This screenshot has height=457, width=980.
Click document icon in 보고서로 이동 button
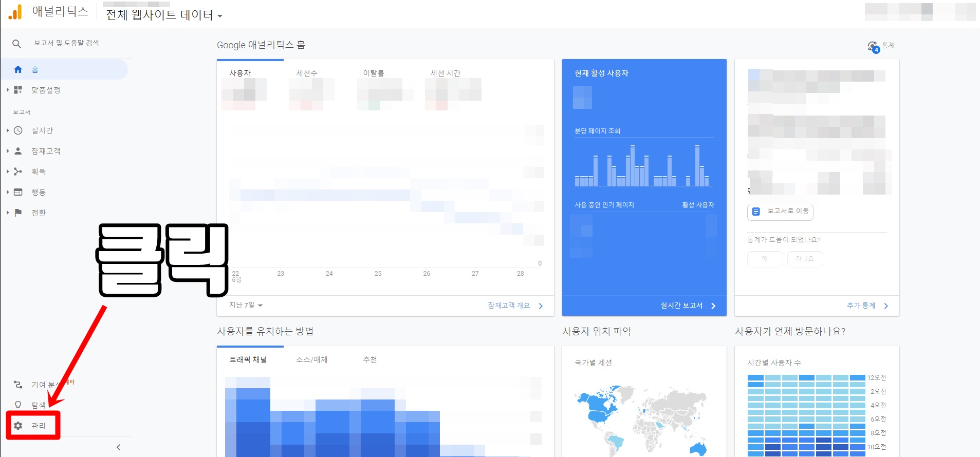[756, 212]
